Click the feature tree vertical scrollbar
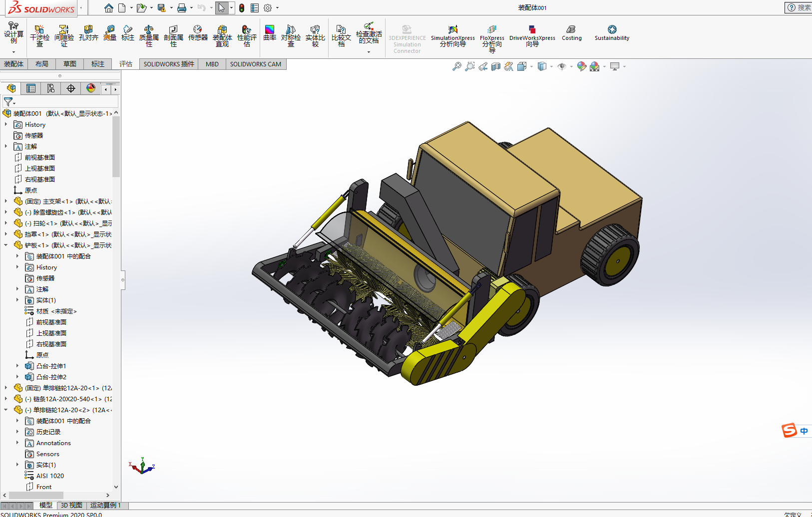 click(116, 147)
